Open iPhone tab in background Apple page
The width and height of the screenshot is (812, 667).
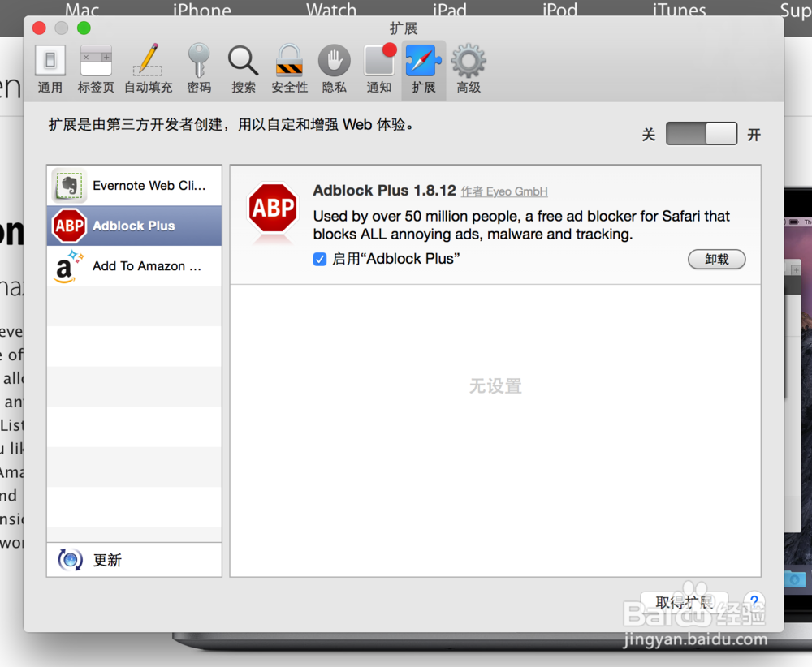[202, 9]
